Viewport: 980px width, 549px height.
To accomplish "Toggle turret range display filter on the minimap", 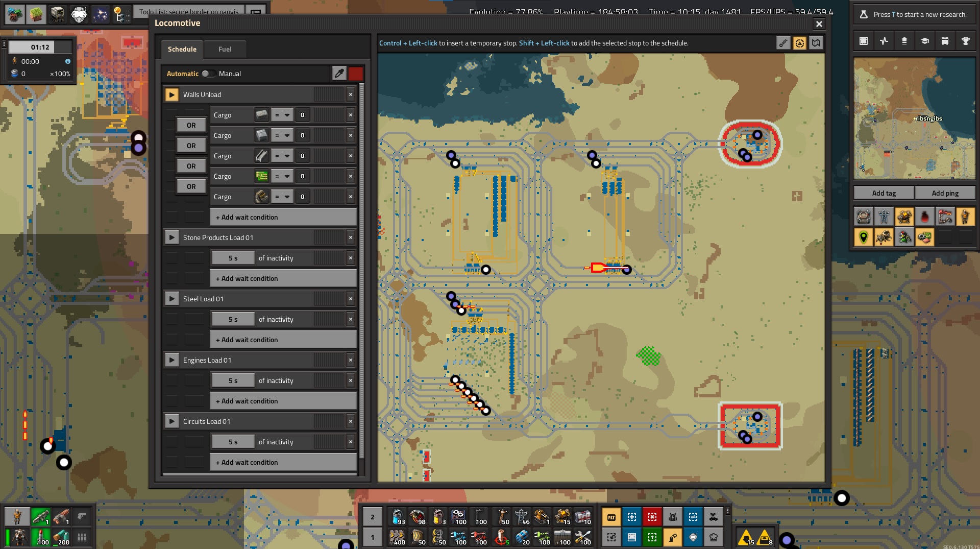I will pyautogui.click(x=904, y=217).
